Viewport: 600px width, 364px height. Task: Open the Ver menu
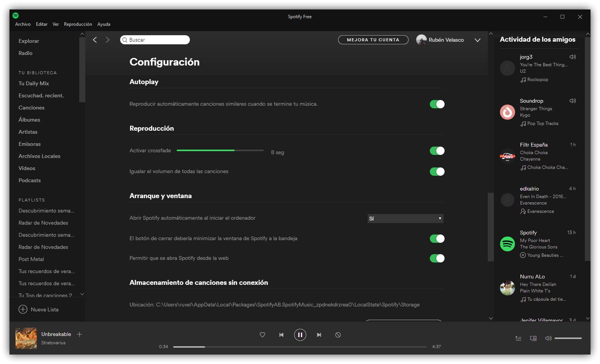click(56, 24)
